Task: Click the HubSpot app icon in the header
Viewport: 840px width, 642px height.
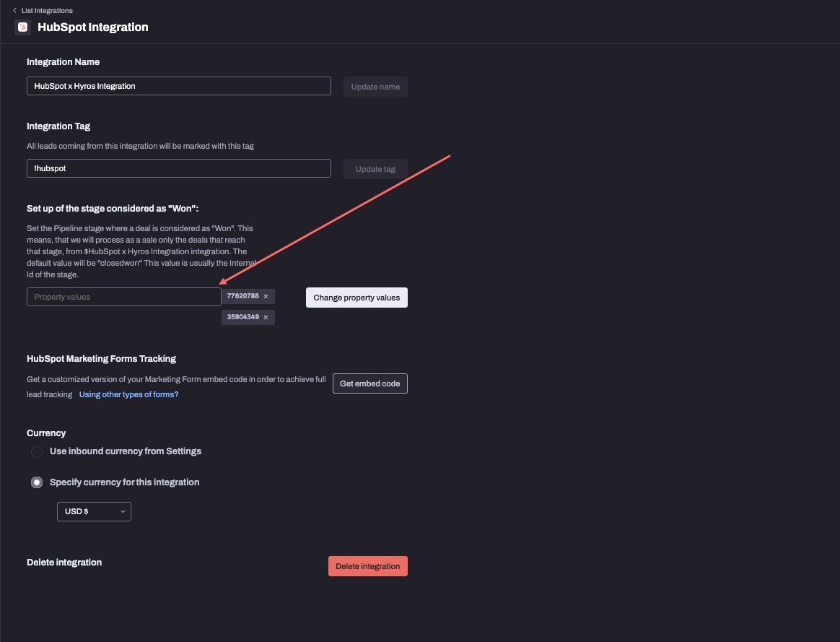Action: point(21,27)
